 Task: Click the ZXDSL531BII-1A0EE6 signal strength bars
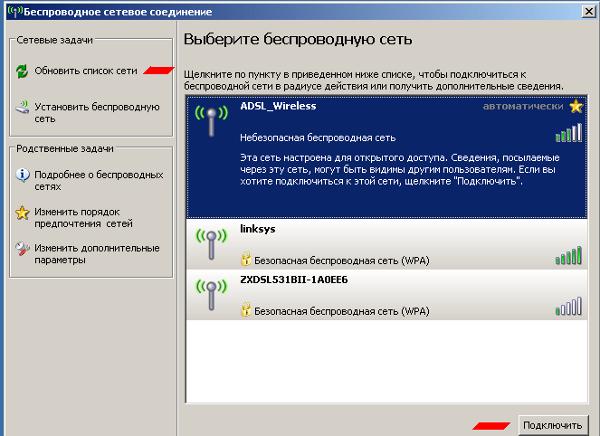point(569,306)
